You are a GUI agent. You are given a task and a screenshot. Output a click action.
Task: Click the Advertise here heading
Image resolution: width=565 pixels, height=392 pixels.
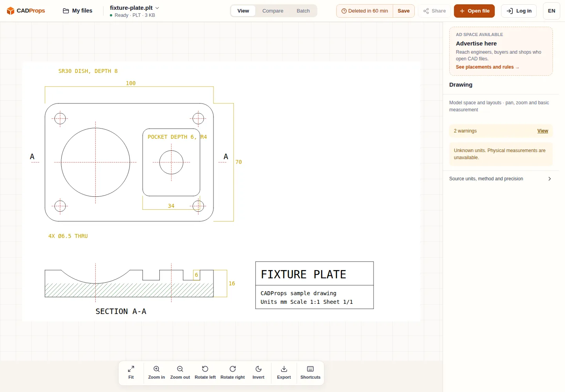pos(476,44)
